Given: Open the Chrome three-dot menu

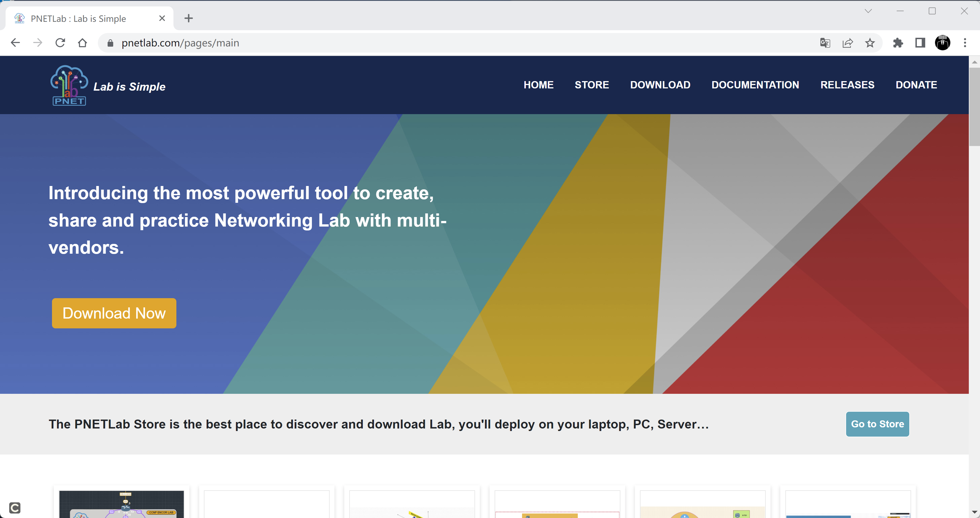Looking at the screenshot, I should click(965, 43).
